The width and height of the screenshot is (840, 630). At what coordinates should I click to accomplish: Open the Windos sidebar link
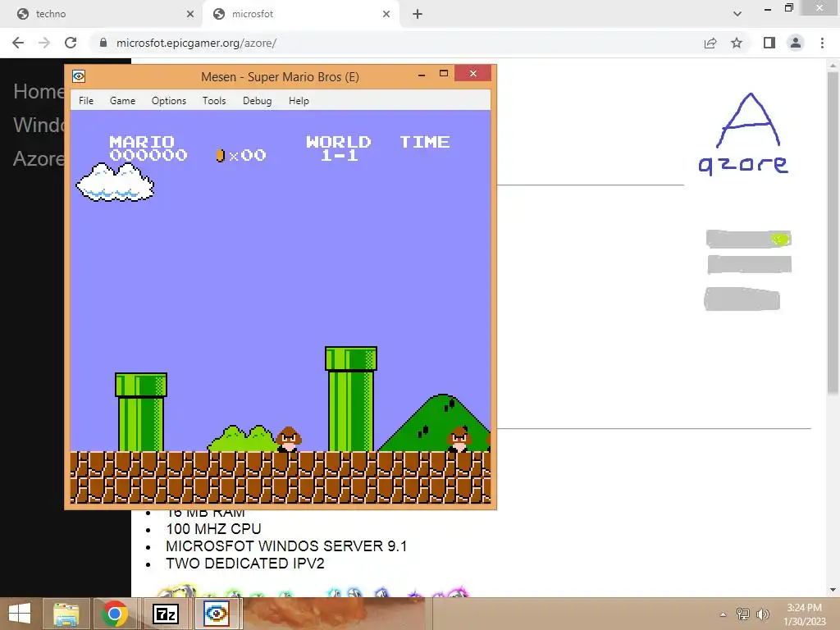click(39, 125)
